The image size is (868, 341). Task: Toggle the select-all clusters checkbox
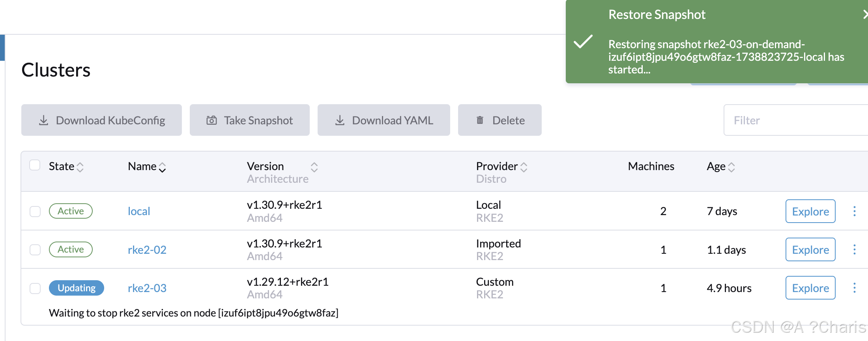point(35,165)
